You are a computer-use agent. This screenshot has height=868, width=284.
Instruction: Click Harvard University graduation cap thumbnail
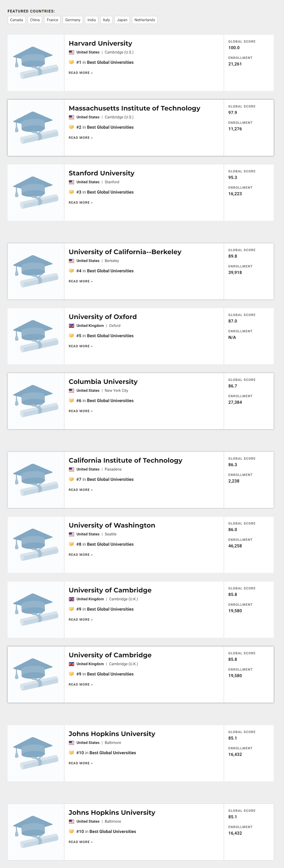coord(36,63)
